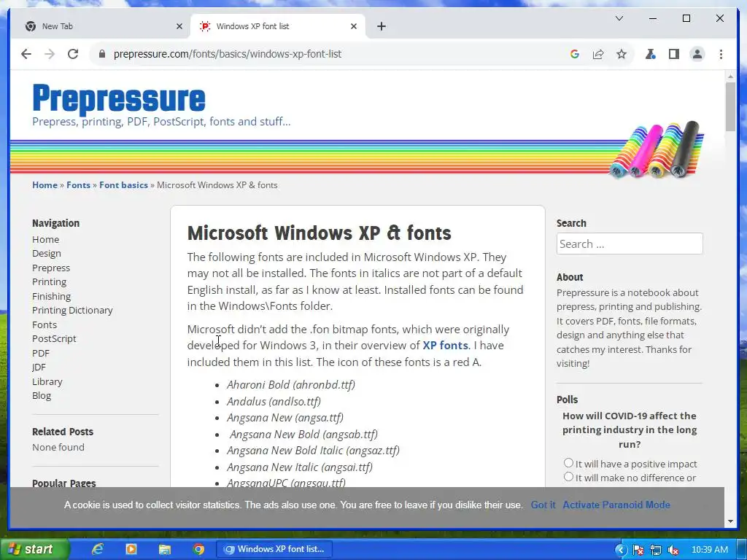Image resolution: width=747 pixels, height=560 pixels.
Task: Open Printing Dictionary in the sidebar
Action: pyautogui.click(x=72, y=310)
